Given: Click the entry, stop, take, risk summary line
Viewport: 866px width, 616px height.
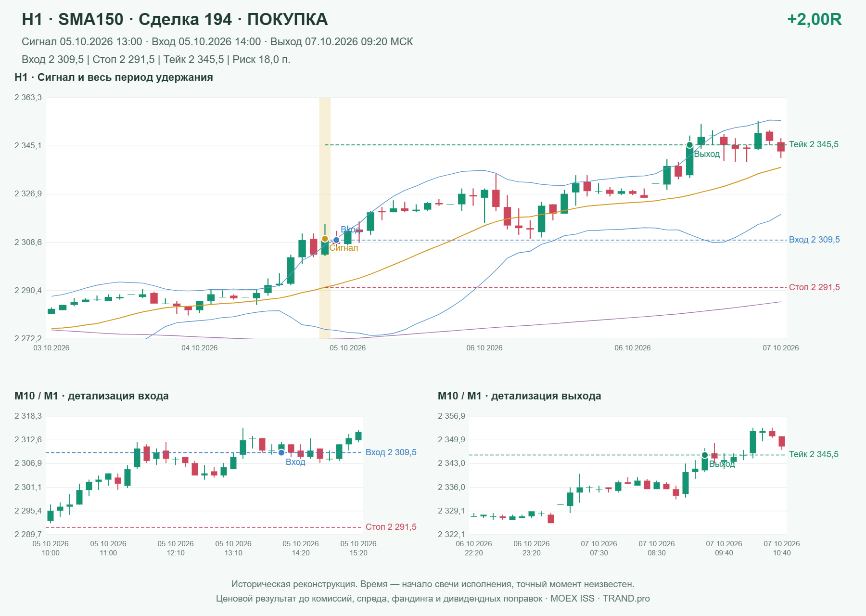Looking at the screenshot, I should [x=156, y=60].
